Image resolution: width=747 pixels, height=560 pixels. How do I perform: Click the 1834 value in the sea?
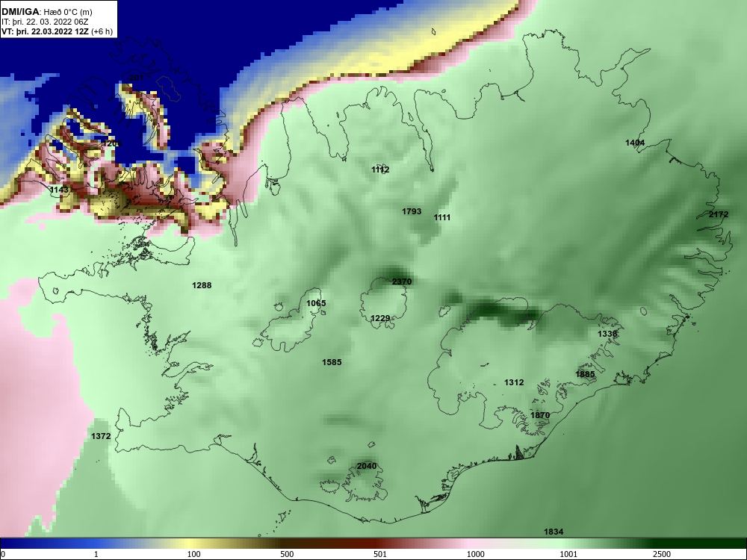pos(554,532)
